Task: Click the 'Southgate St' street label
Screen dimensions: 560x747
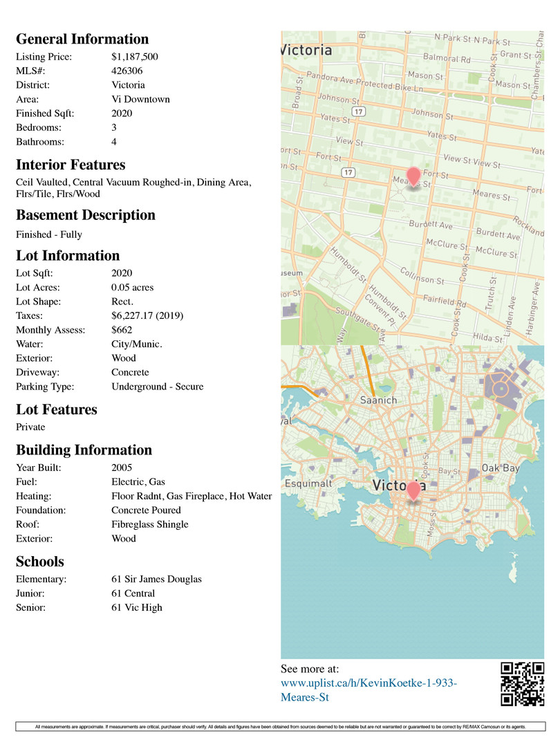Action: [x=358, y=319]
